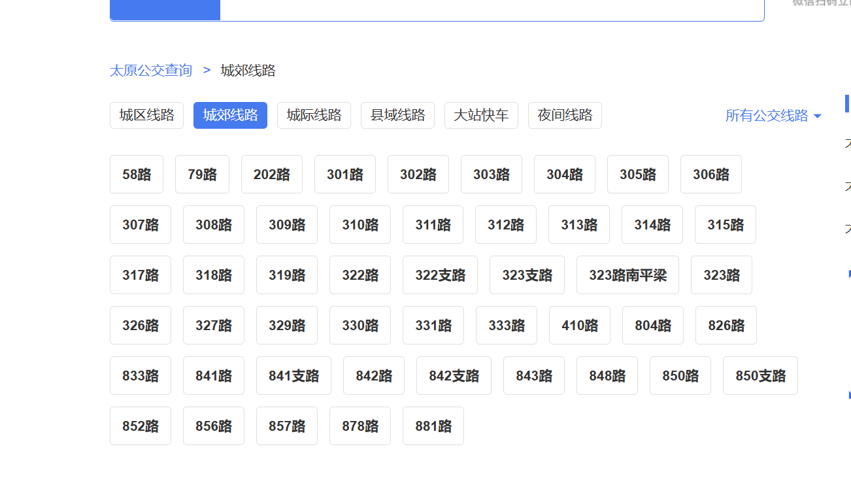View route 303路
851x504 pixels.
492,175
